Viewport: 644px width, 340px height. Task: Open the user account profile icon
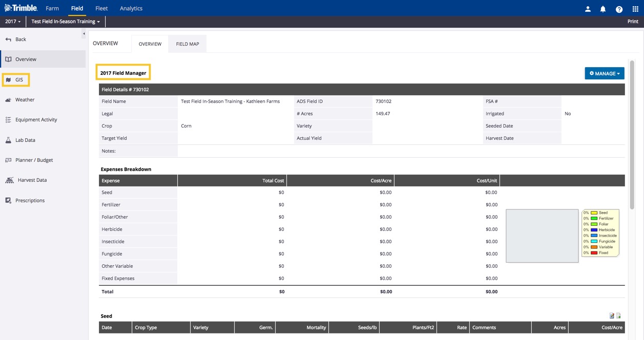(x=588, y=9)
